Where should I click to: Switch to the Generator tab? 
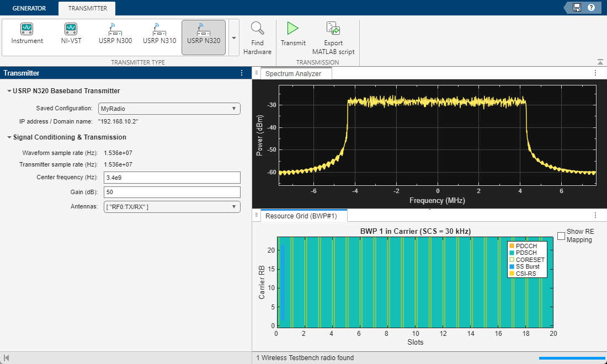[29, 8]
